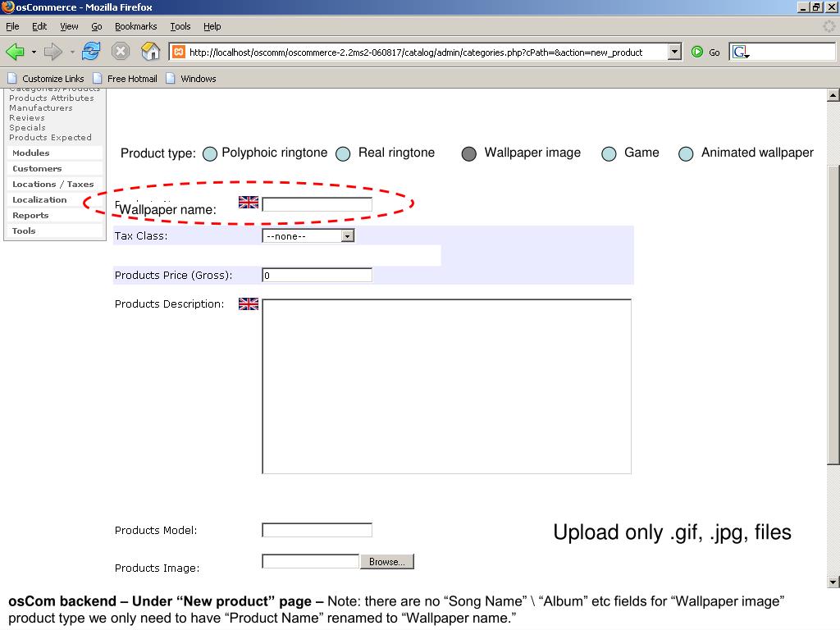This screenshot has height=630, width=840.
Task: Select the Game product type
Action: [x=609, y=154]
